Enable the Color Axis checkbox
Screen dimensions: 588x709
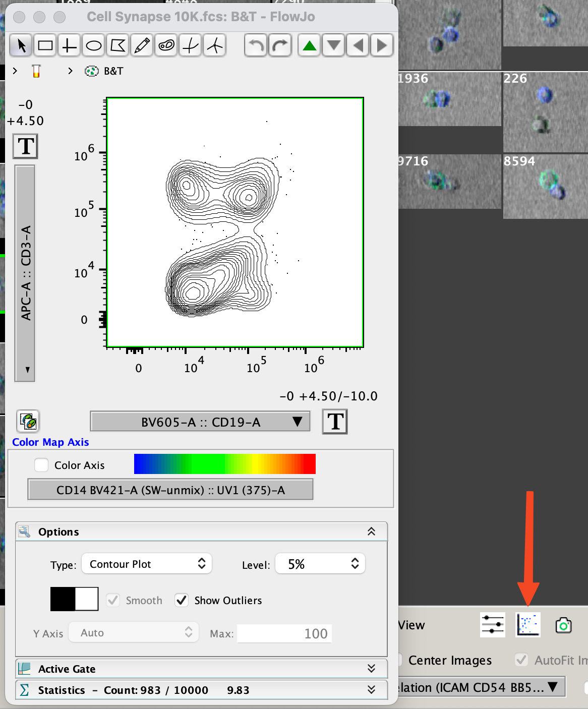[41, 465]
